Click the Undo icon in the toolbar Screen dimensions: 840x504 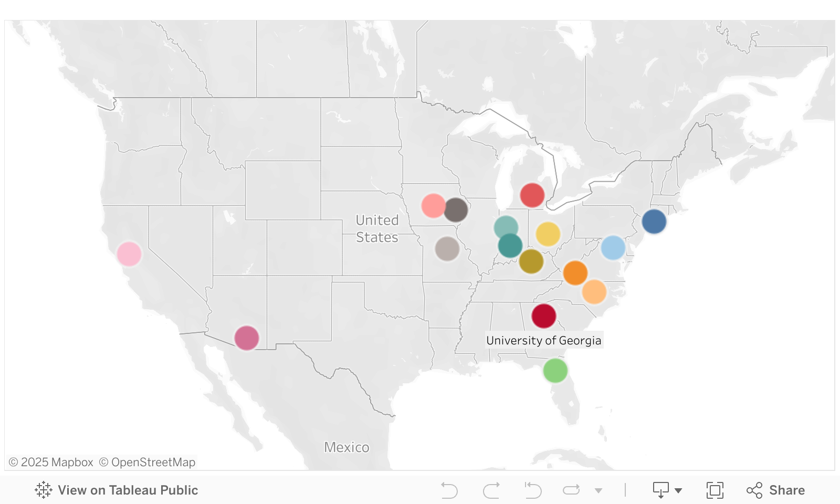[449, 490]
